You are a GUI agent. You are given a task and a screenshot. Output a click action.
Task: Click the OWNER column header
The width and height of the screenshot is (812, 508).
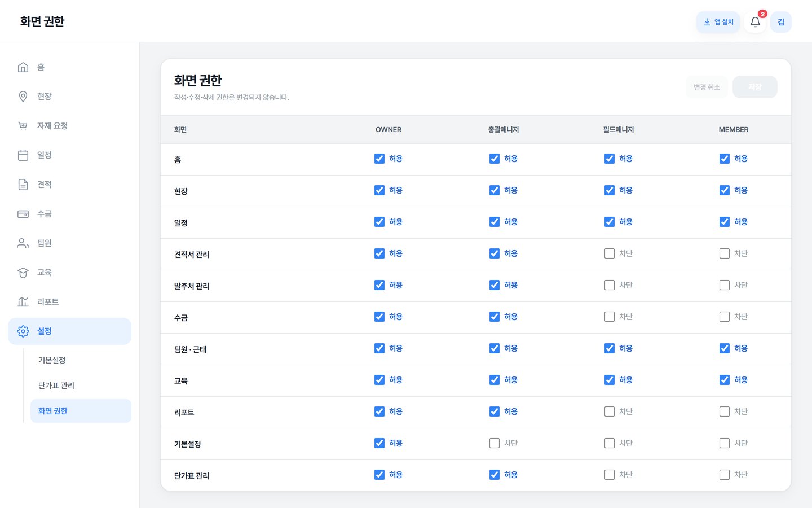coord(389,130)
